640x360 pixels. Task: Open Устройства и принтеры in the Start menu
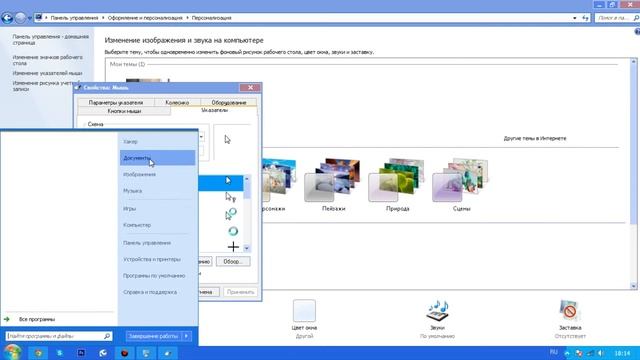tap(151, 259)
